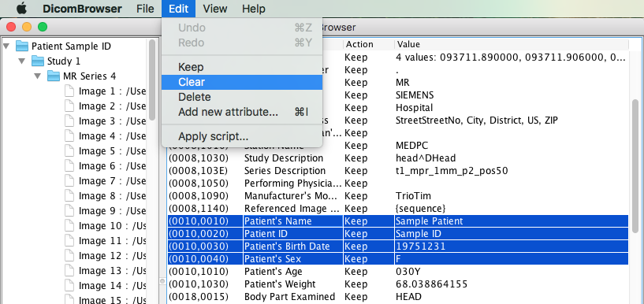Select the Patient Sample ID folder icon
This screenshot has width=644, height=304.
pyautogui.click(x=22, y=46)
